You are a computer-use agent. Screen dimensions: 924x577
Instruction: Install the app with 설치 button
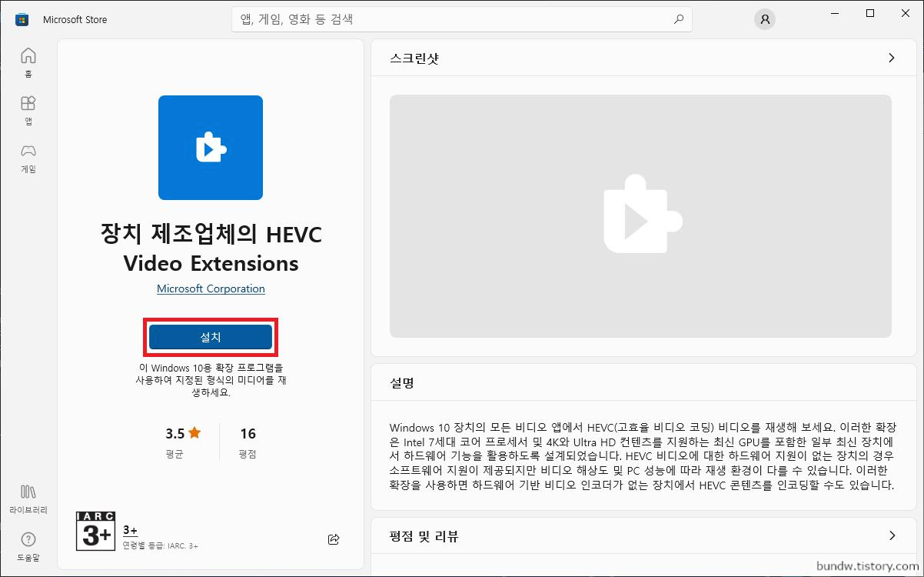coord(211,337)
